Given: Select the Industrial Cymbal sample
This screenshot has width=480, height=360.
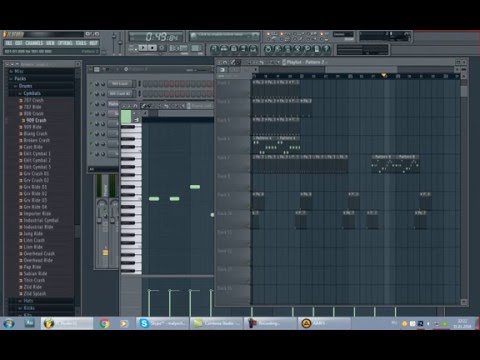Looking at the screenshot, I should tap(41, 220).
